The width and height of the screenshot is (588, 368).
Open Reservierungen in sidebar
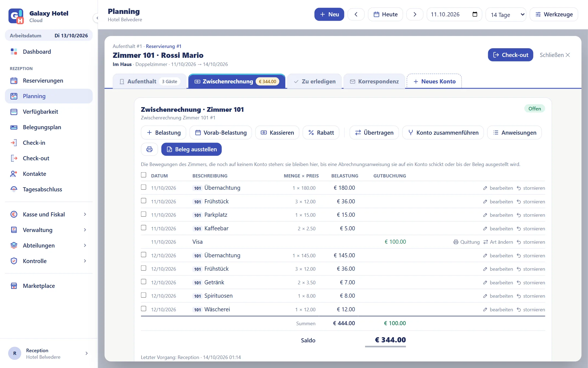pos(49,81)
